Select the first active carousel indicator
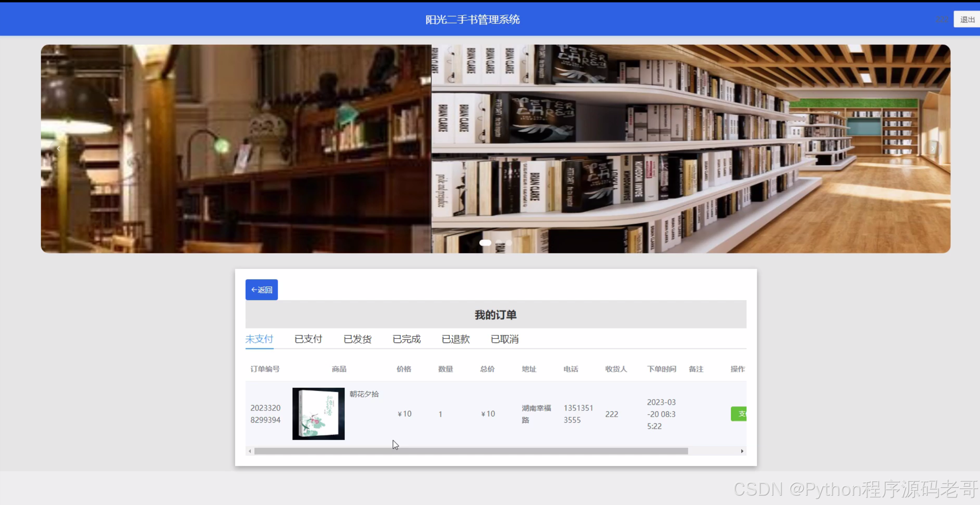 [485, 243]
